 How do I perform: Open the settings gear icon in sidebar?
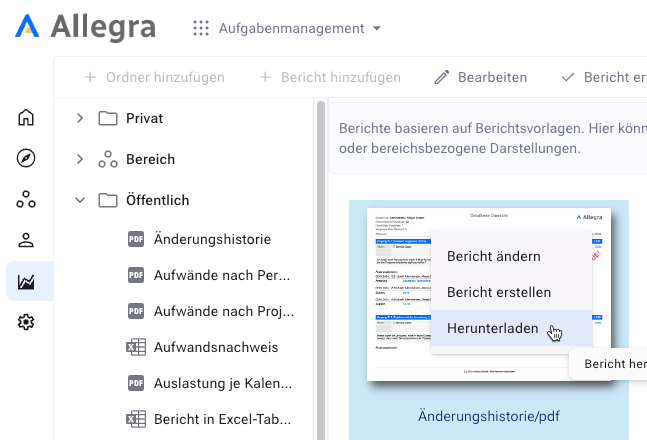coord(26,322)
